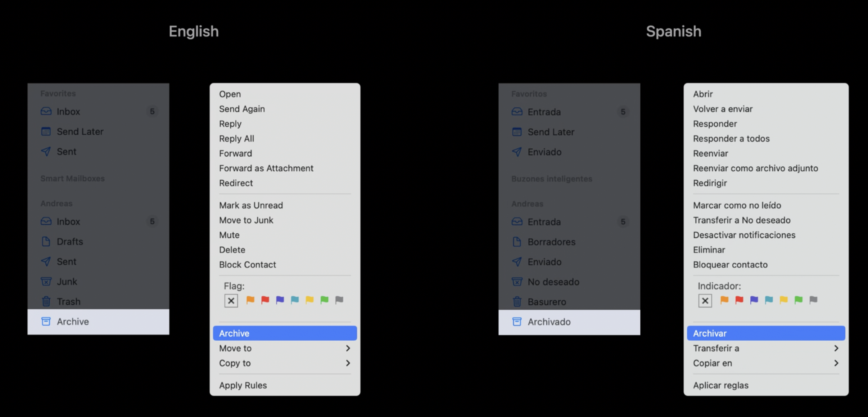Pick the gray flag in English menu

(x=339, y=300)
